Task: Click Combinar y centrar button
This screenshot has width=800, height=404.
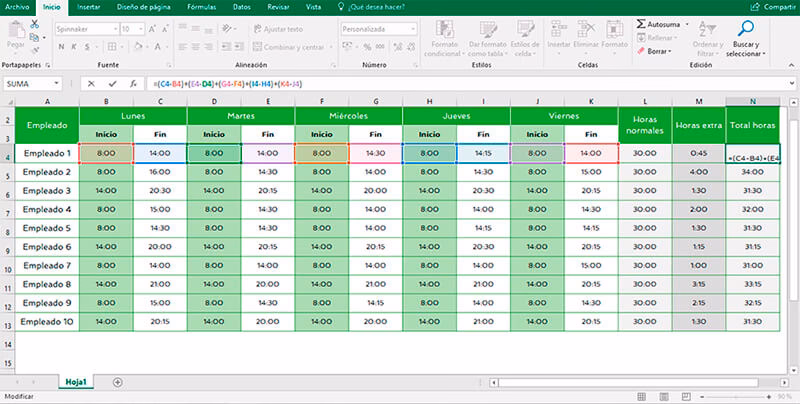Action: pos(289,47)
